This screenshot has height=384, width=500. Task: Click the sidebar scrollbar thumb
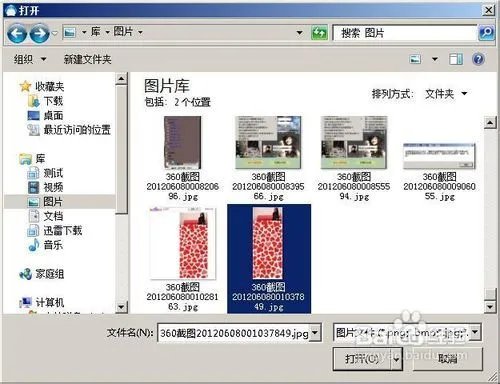121,150
